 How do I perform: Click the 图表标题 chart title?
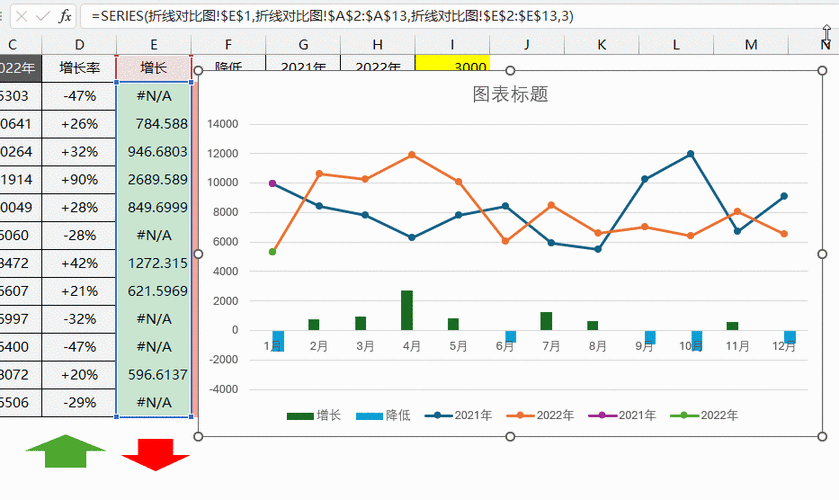510,94
